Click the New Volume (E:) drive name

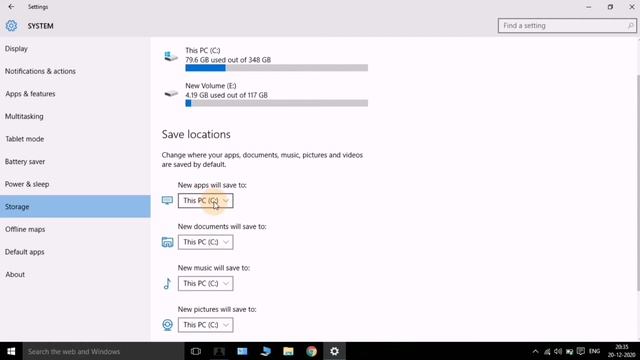tap(211, 86)
